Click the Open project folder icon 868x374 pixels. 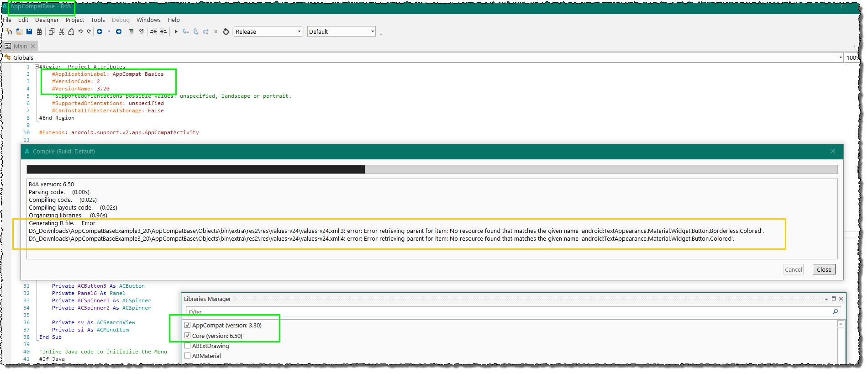[19, 32]
